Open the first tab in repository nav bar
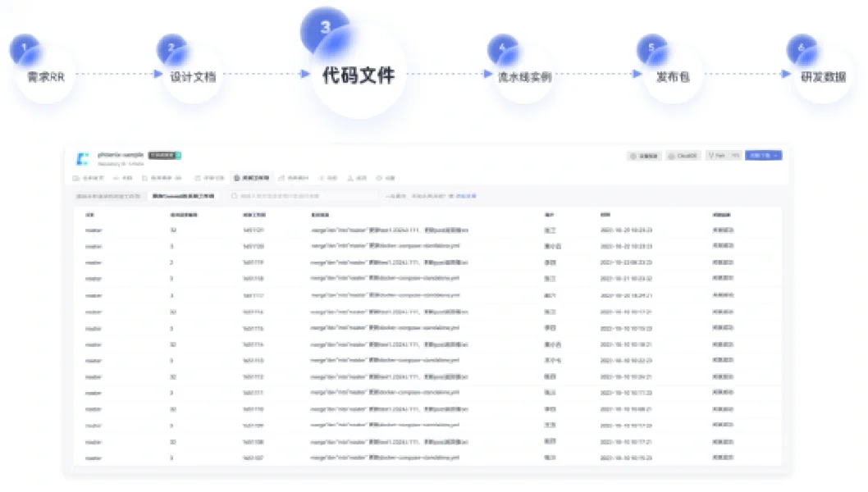This screenshot has width=868, height=492. pyautogui.click(x=88, y=177)
